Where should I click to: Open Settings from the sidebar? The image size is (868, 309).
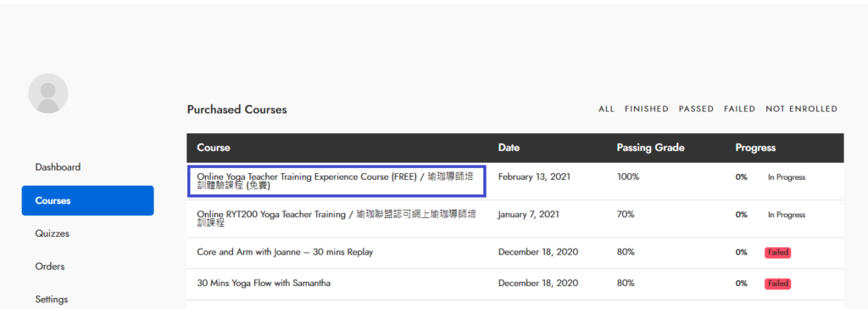pyautogui.click(x=52, y=299)
